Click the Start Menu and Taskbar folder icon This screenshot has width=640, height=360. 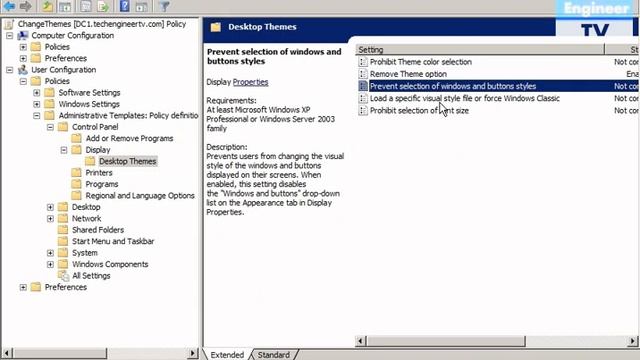(x=63, y=241)
